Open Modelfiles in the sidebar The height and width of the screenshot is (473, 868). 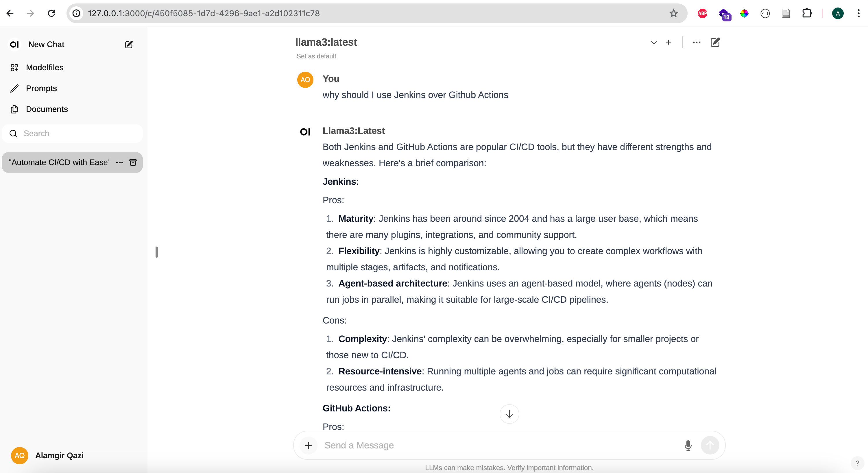45,67
